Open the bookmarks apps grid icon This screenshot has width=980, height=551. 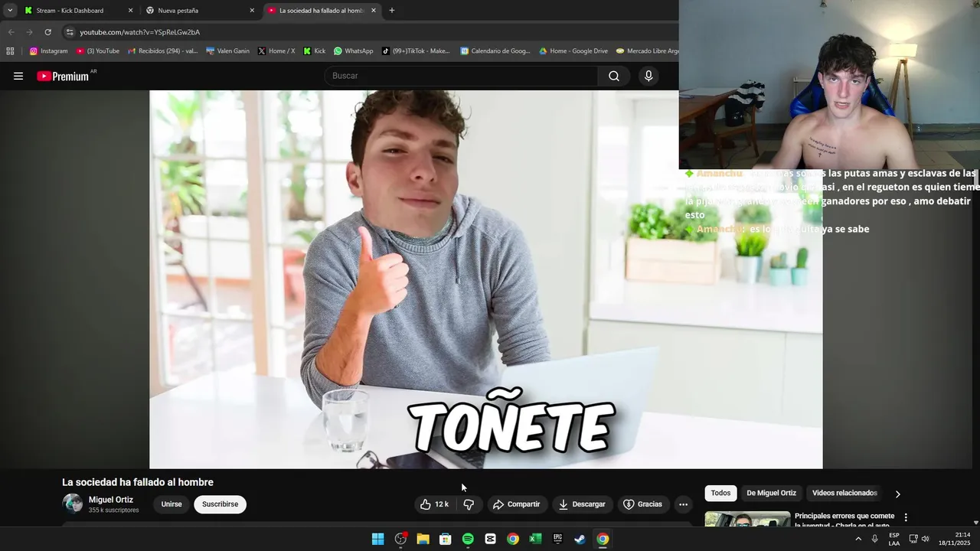[x=10, y=51]
